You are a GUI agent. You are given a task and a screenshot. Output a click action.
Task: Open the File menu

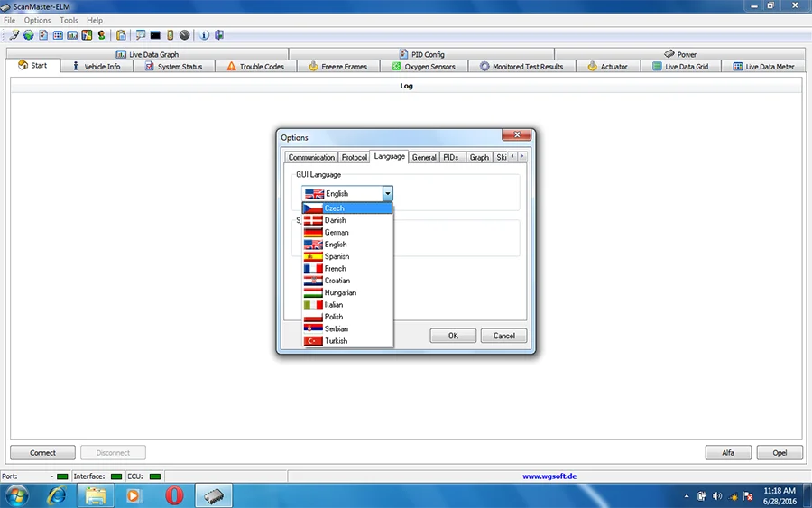[9, 20]
